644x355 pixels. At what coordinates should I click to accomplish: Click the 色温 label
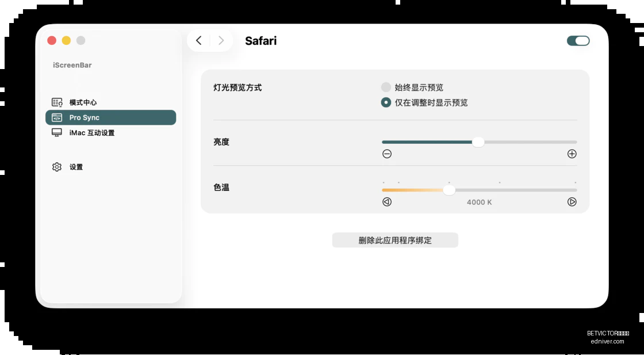pos(221,188)
